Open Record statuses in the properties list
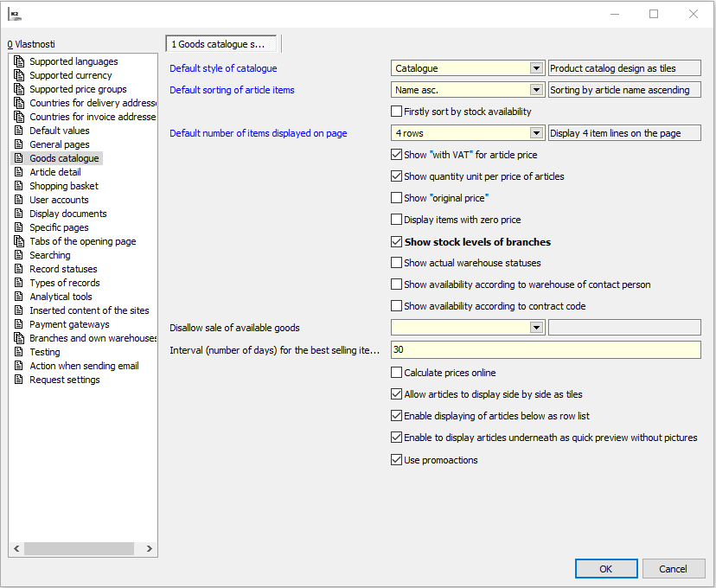The height and width of the screenshot is (588, 716). point(63,269)
